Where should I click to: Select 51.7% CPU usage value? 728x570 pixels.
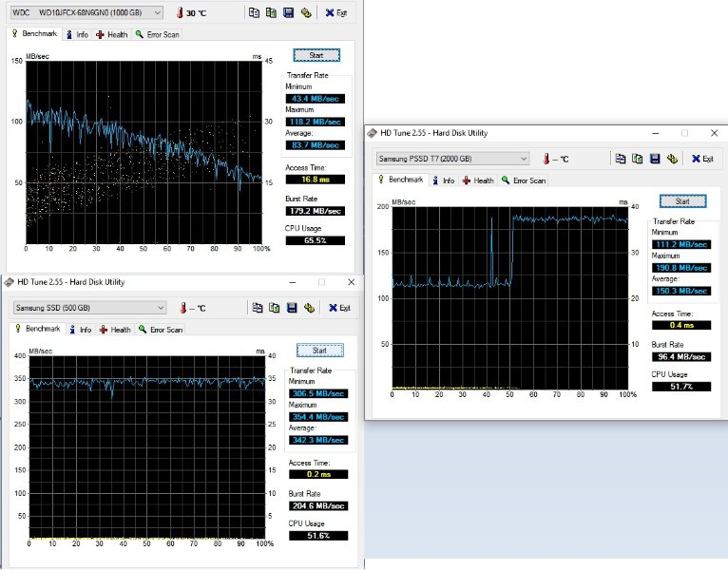[x=681, y=387]
